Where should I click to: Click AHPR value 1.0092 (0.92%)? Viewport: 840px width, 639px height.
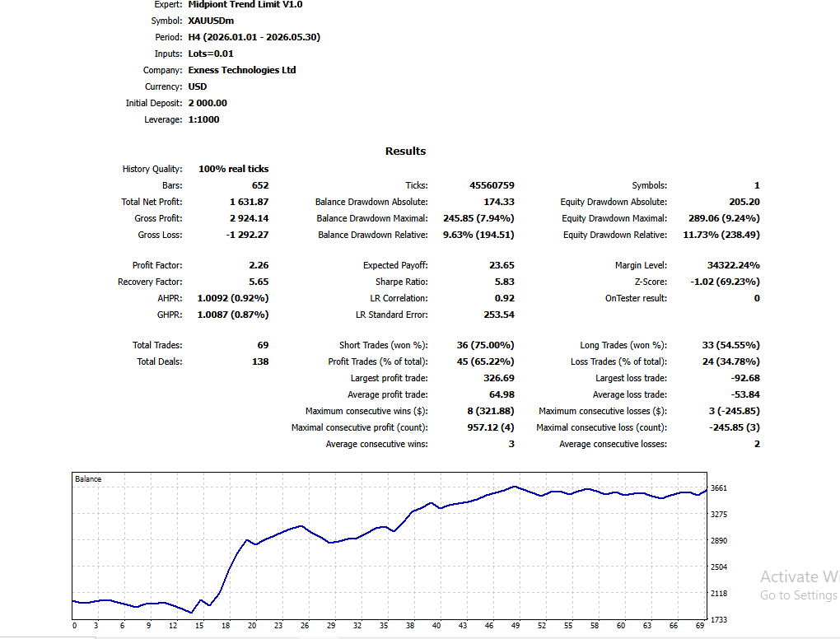click(233, 298)
